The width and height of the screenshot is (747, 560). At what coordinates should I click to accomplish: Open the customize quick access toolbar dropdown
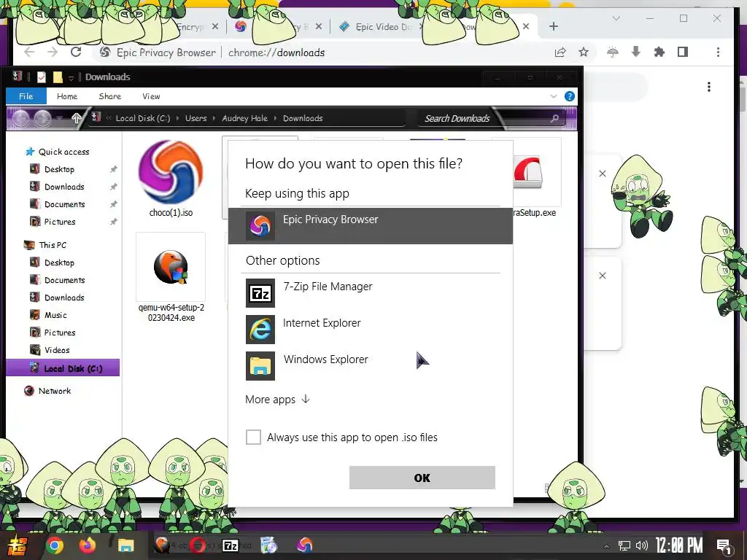coord(71,77)
